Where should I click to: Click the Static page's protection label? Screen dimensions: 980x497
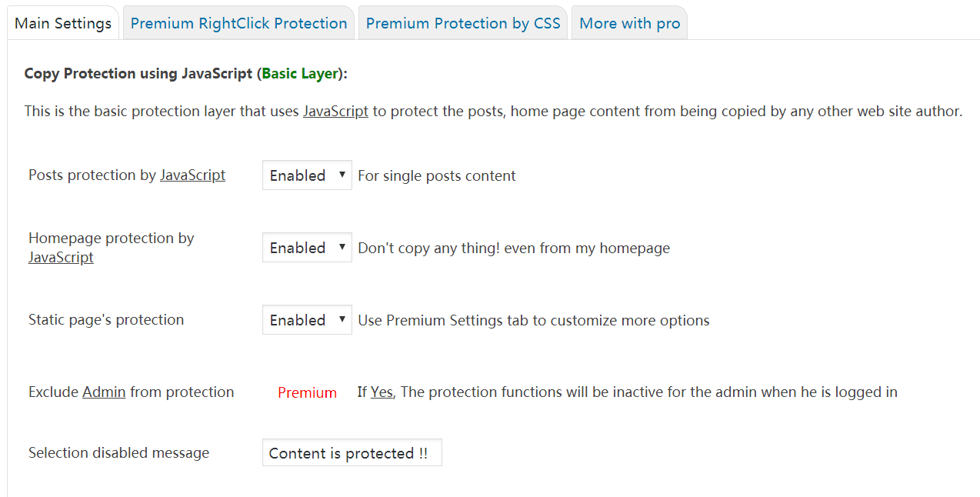[x=106, y=320]
